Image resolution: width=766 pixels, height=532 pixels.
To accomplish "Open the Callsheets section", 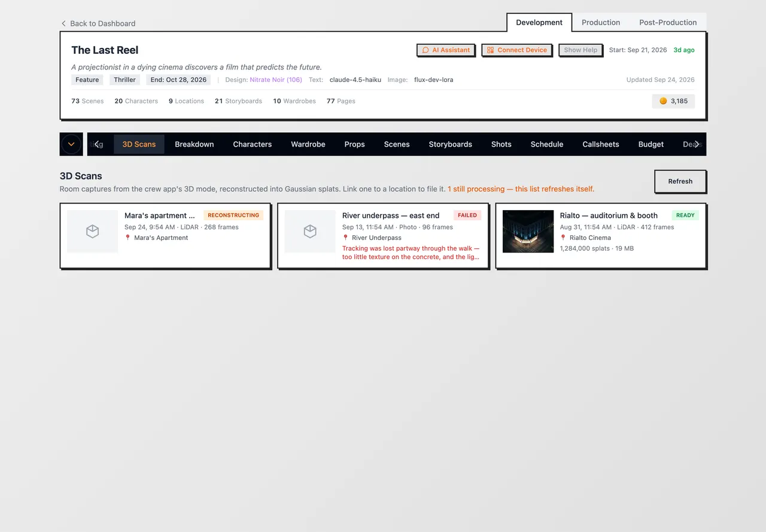I will click(601, 144).
